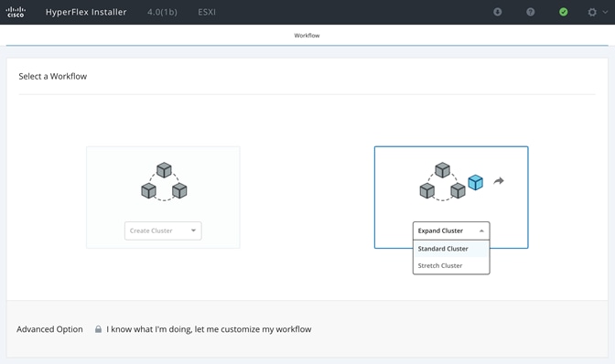The height and width of the screenshot is (364, 615).
Task: Click the HyperFlex Installer title
Action: (86, 12)
